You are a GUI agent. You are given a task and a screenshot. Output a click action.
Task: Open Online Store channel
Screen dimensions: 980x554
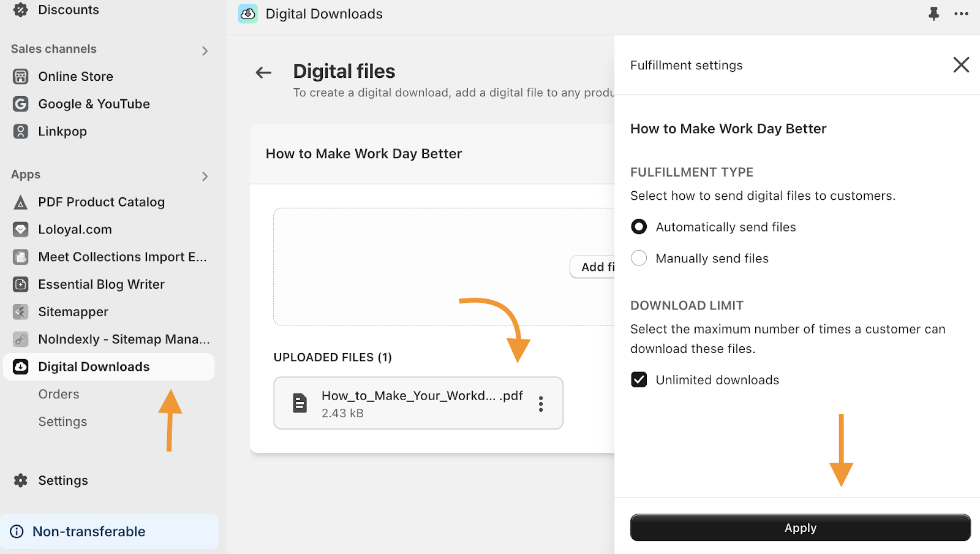pos(75,76)
